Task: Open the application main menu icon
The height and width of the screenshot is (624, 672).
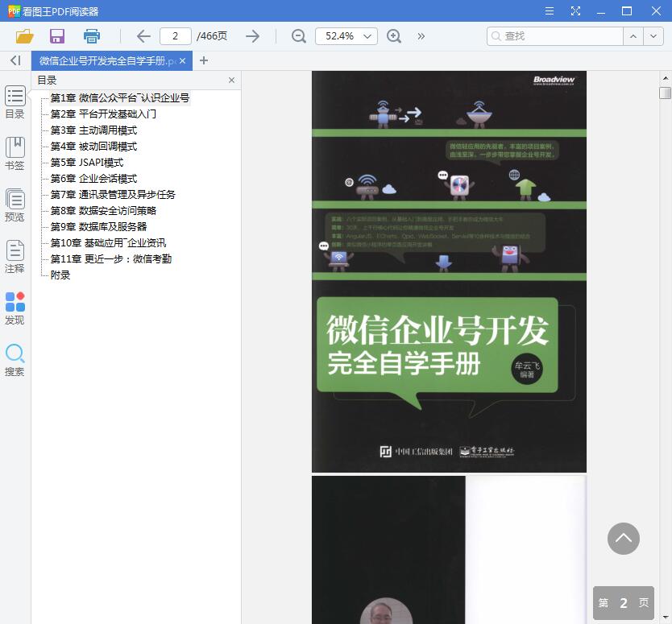Action: (x=550, y=11)
